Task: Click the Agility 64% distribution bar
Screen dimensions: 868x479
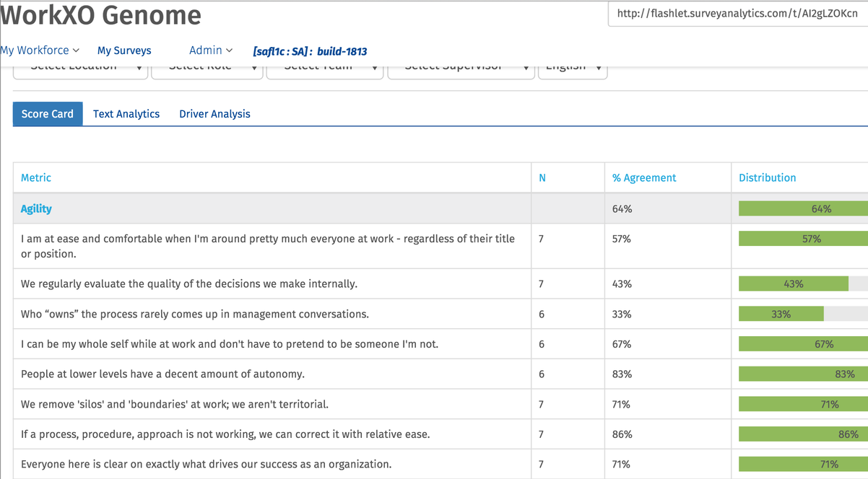Action: [x=803, y=208]
